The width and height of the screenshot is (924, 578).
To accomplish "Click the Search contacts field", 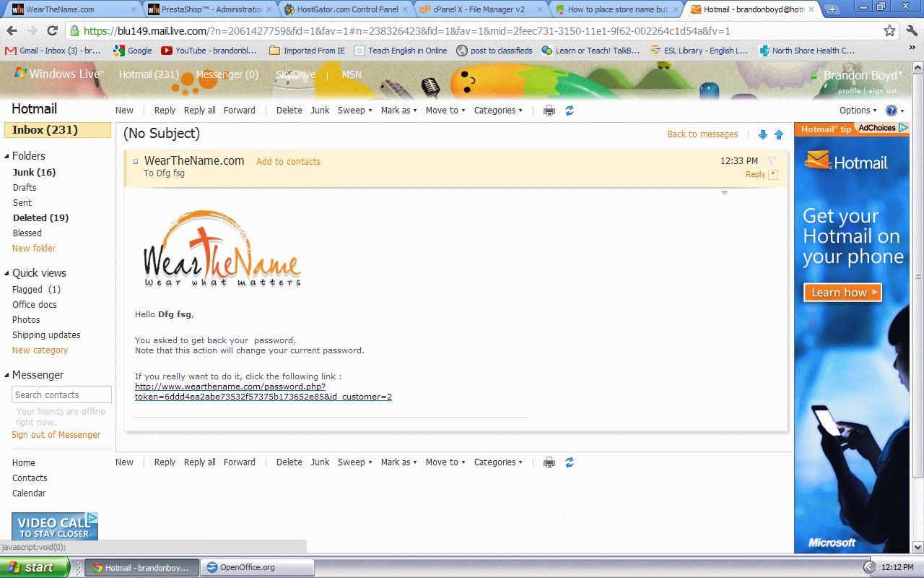I will (62, 394).
